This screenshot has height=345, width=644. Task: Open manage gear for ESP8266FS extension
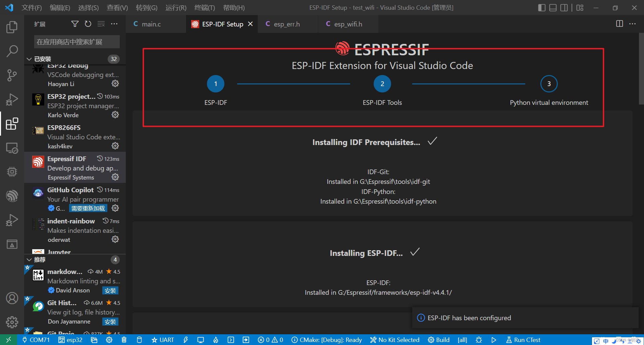115,146
